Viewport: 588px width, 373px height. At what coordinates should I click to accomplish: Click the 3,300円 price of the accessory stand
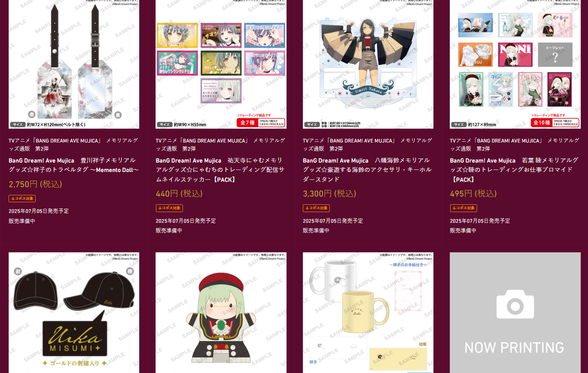tap(329, 194)
